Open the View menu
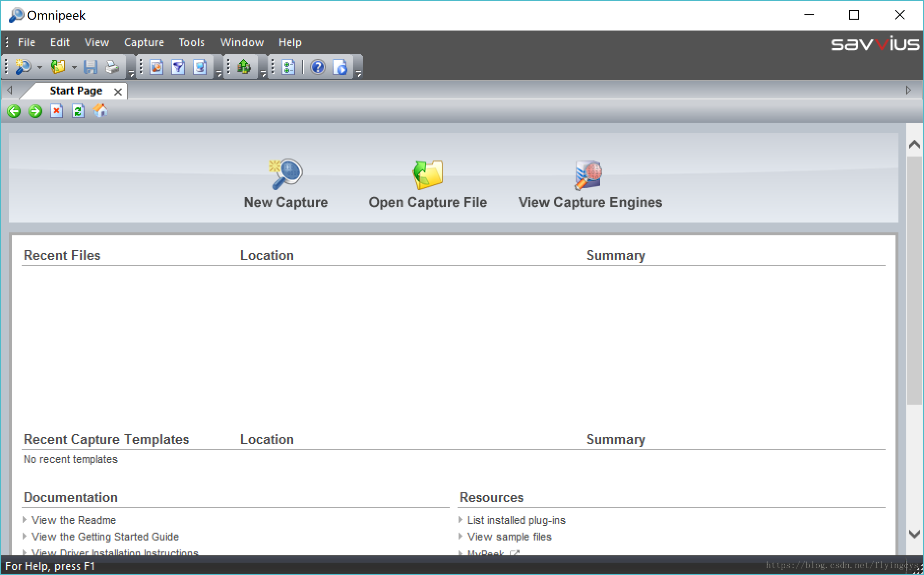 coord(97,42)
